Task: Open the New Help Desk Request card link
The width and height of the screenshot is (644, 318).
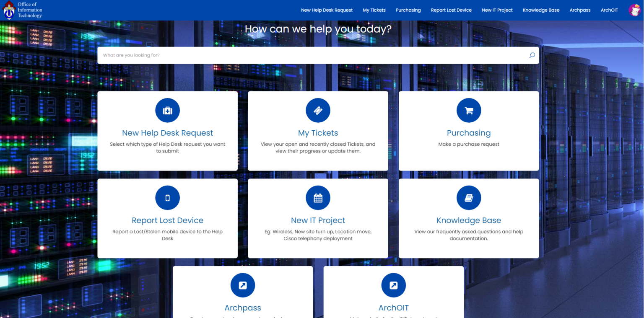Action: pyautogui.click(x=167, y=132)
